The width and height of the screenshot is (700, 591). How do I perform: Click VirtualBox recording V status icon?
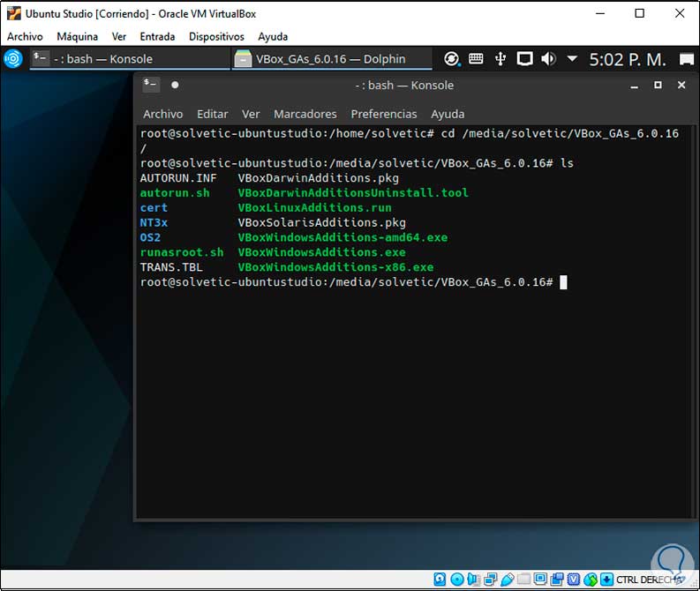[574, 580]
